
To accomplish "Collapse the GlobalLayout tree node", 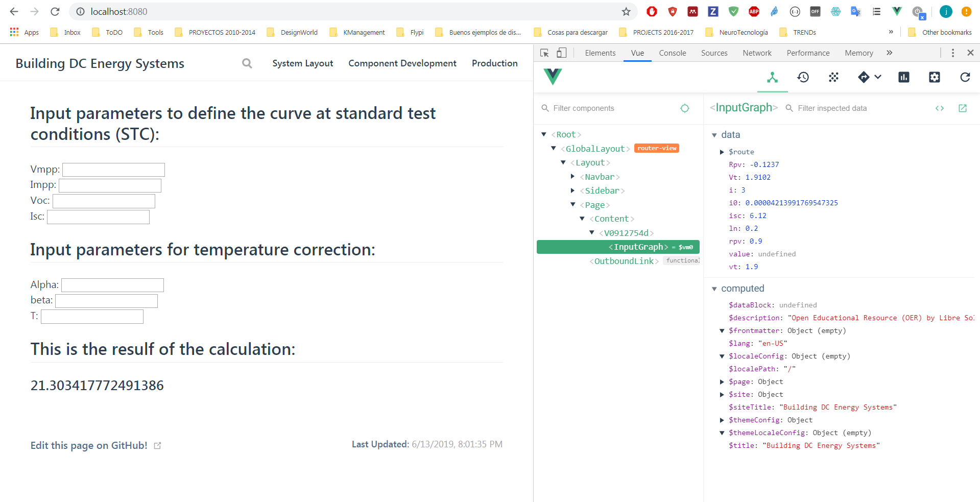I will pos(554,148).
